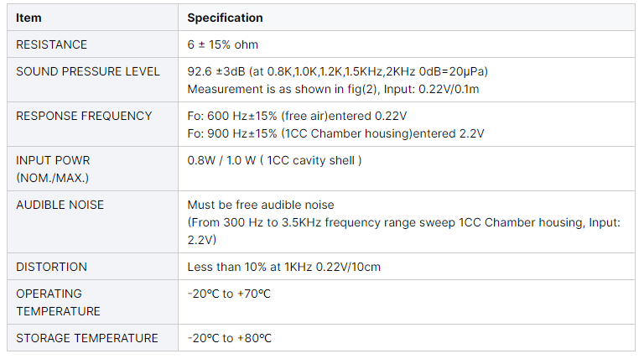
Task: Click the "-20°C to +80°C" storage value
Action: [x=229, y=338]
